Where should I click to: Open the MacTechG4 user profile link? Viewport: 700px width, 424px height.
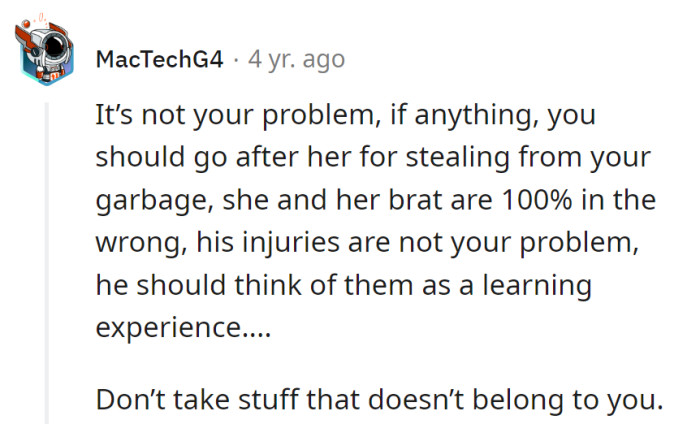159,59
